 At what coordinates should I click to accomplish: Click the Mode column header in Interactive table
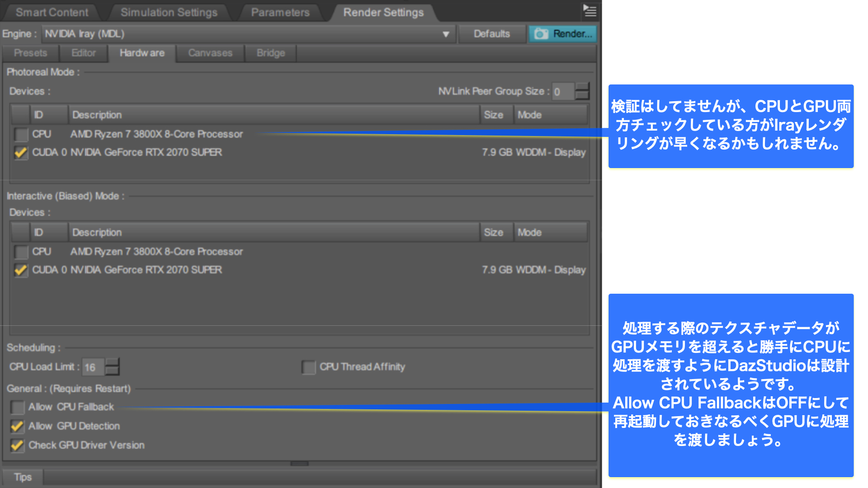[x=551, y=232]
